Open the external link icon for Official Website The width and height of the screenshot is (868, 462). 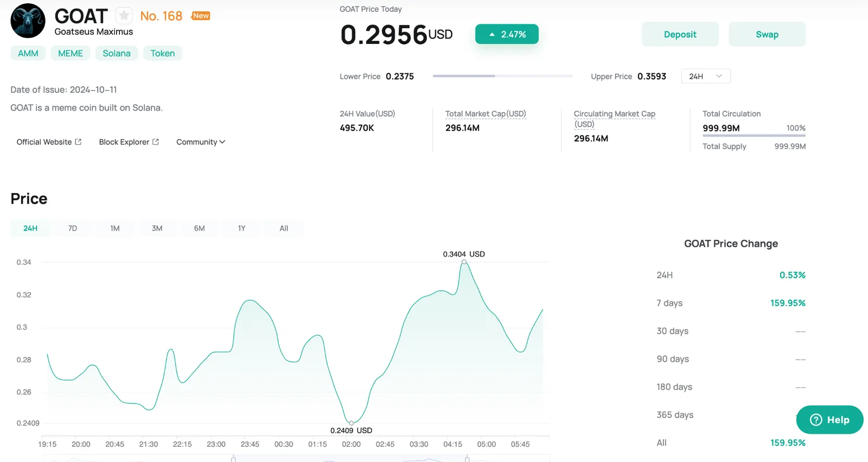click(x=78, y=142)
